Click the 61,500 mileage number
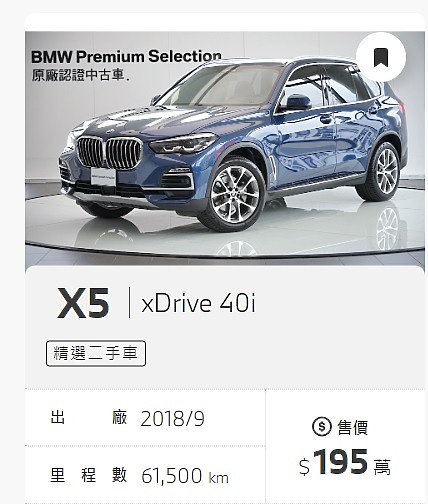This screenshot has height=504, width=428. pos(172,476)
